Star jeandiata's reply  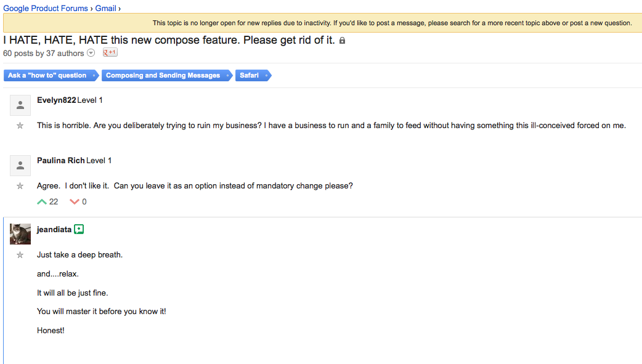(20, 255)
